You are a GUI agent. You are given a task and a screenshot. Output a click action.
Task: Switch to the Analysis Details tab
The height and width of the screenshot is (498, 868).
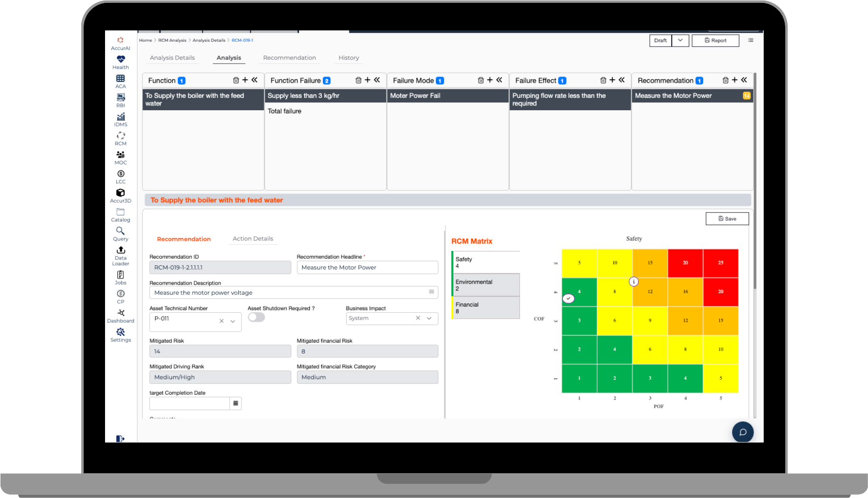[172, 58]
